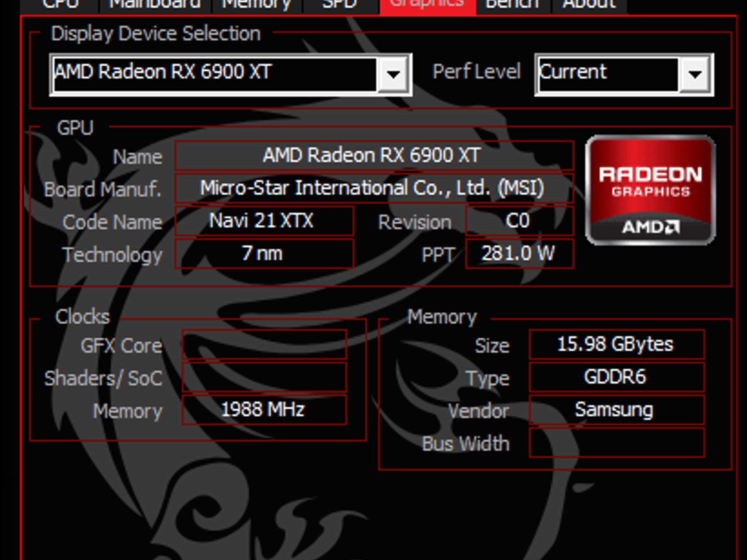Open the display device dropdown arrow
Viewport: 747px width, 560px height.
pos(393,75)
